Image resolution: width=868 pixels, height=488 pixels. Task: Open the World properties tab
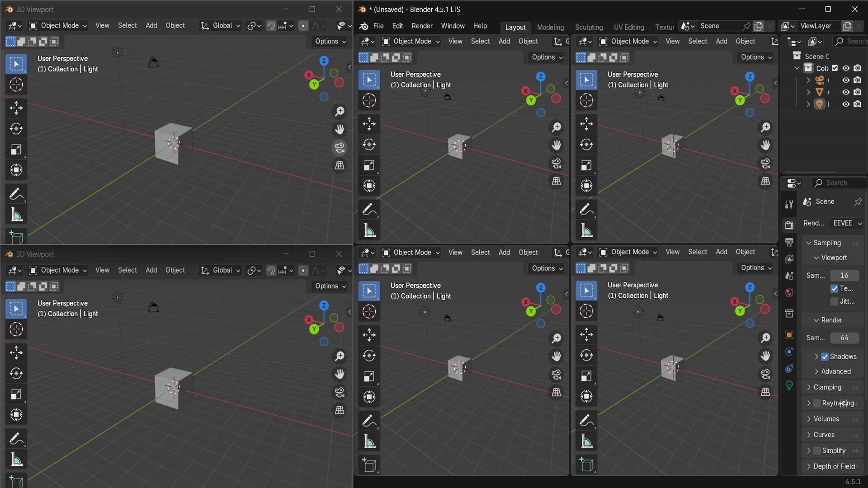pyautogui.click(x=789, y=293)
